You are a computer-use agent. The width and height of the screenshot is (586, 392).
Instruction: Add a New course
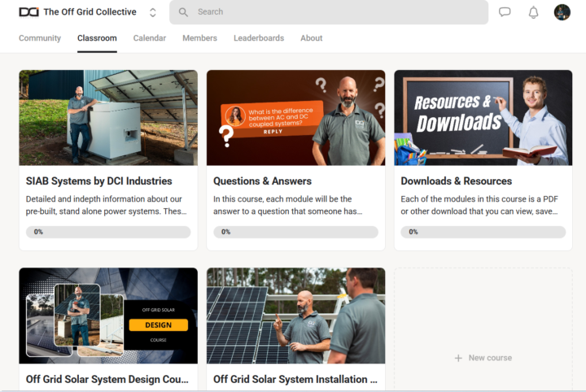[483, 358]
